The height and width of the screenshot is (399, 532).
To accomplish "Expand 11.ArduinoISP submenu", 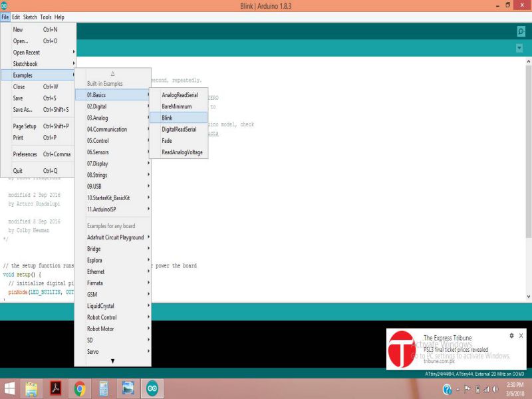I will 112,209.
